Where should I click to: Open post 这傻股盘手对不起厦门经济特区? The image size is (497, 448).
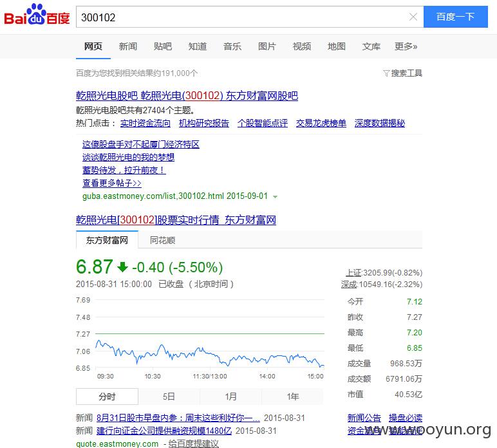pyautogui.click(x=141, y=144)
